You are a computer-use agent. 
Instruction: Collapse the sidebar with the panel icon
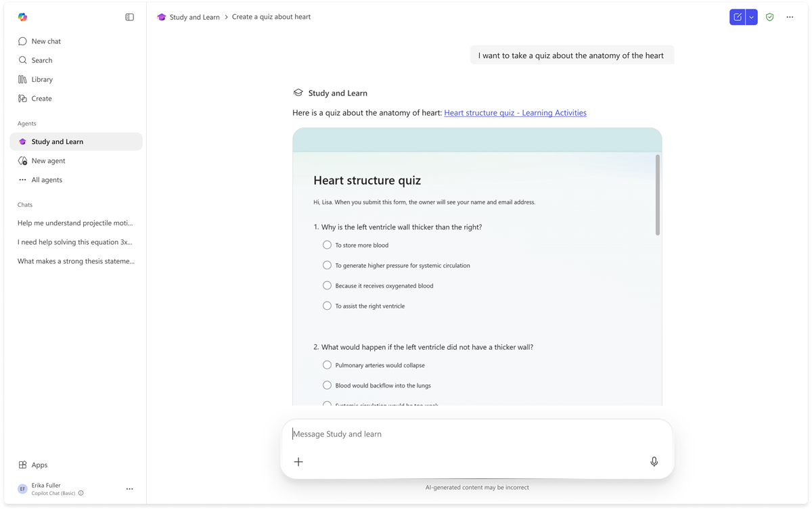129,17
